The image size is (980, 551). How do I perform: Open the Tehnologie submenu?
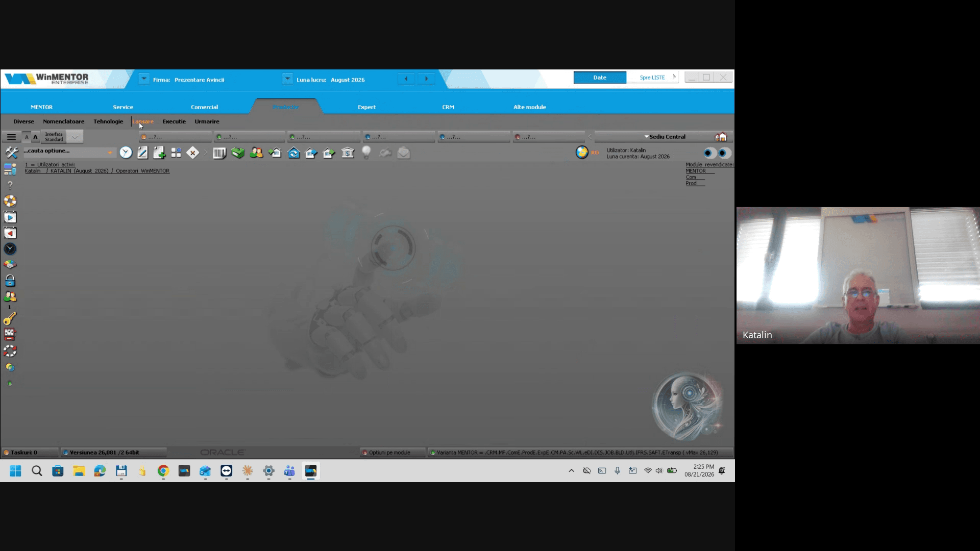[108, 121]
